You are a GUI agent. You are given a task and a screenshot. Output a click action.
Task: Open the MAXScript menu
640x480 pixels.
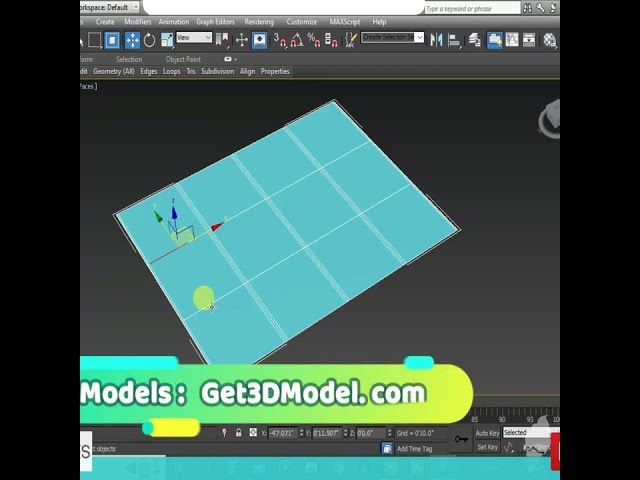click(x=345, y=22)
